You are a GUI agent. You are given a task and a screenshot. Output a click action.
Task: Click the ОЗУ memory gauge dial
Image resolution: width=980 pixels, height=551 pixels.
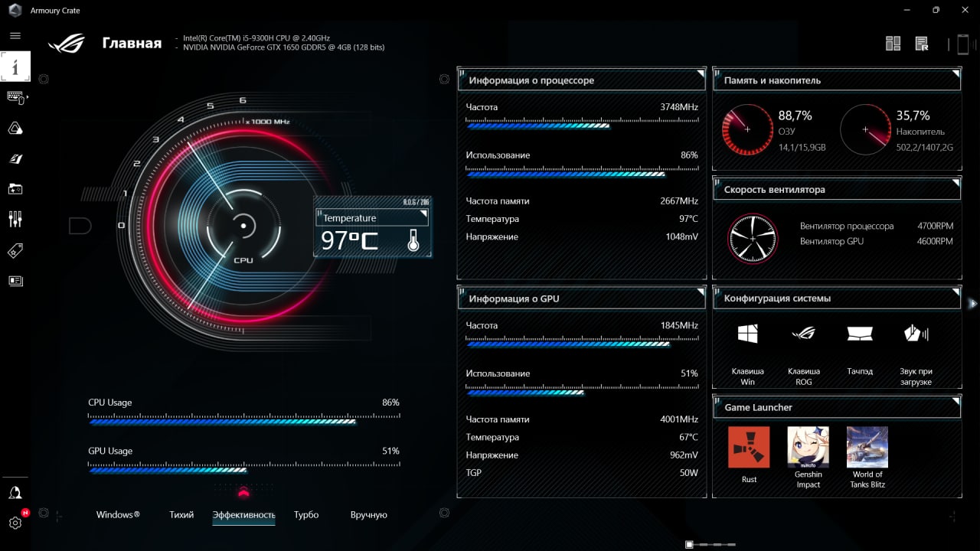[x=747, y=129]
